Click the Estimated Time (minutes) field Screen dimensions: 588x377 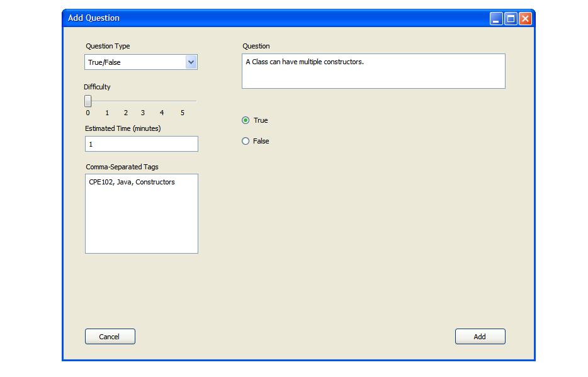point(142,144)
